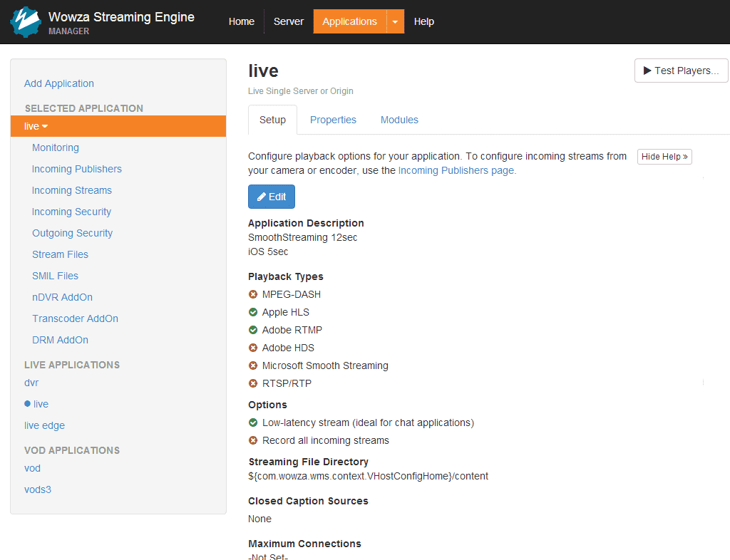Open nDVR AddOn settings
Viewport: 730px width, 560px height.
(63, 297)
